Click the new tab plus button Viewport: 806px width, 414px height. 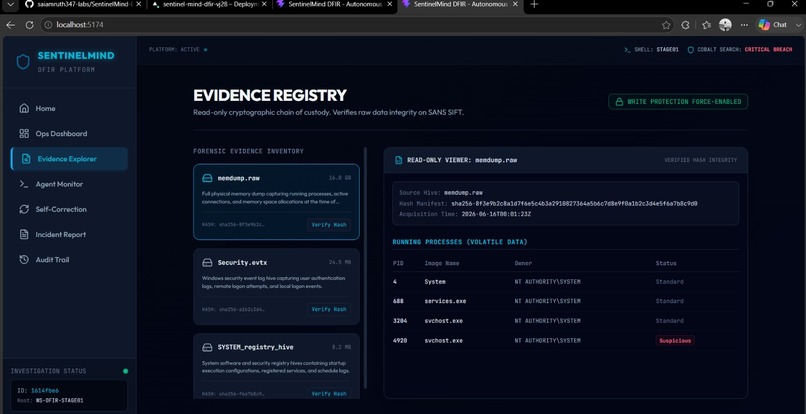point(534,4)
